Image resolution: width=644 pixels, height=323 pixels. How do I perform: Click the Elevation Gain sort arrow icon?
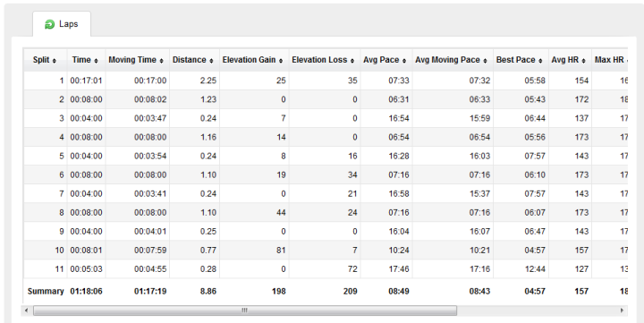pyautogui.click(x=281, y=61)
